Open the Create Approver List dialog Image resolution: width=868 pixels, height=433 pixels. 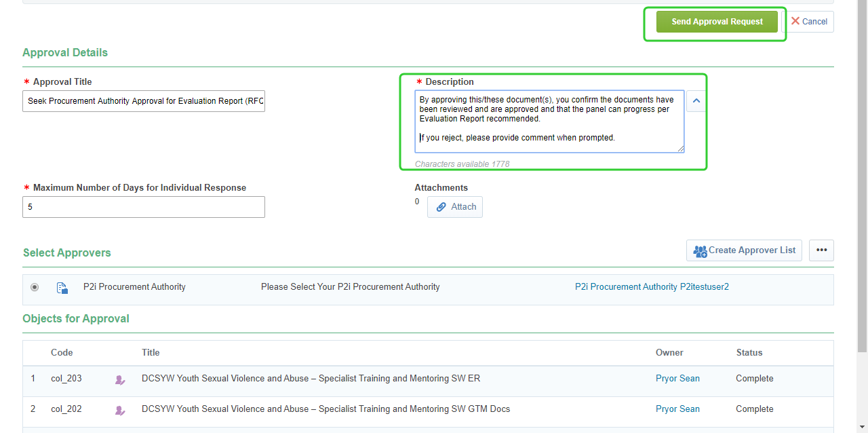[x=744, y=250]
